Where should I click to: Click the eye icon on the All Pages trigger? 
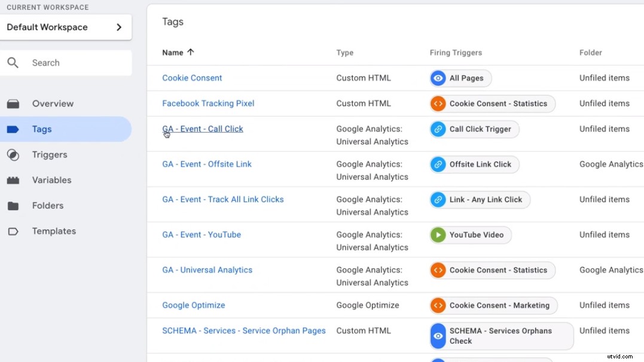438,78
